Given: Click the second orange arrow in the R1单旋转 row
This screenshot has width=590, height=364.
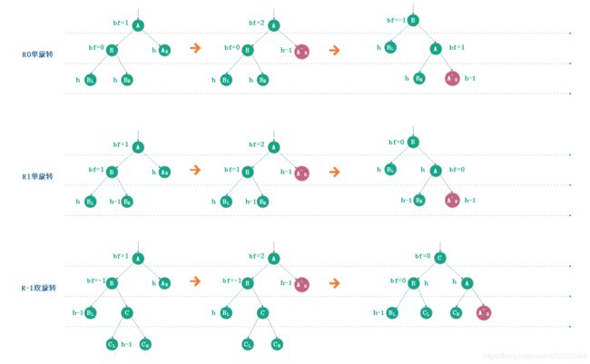Looking at the screenshot, I should (334, 172).
